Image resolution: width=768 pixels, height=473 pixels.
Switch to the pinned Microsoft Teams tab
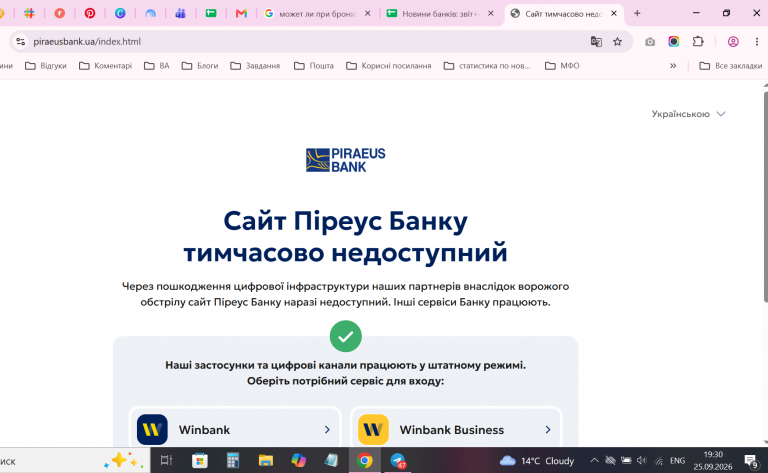[x=181, y=14]
